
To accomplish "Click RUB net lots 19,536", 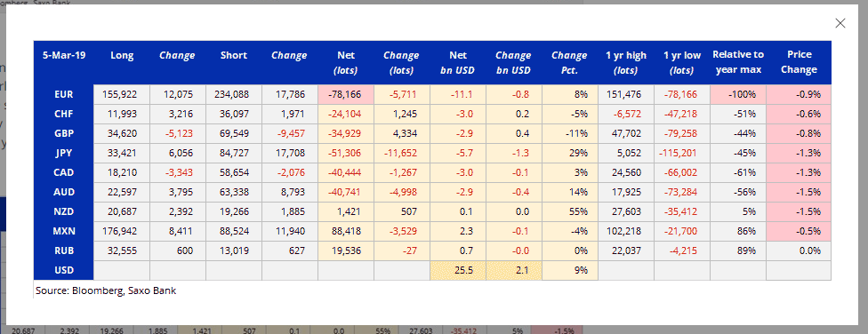I will click(346, 250).
